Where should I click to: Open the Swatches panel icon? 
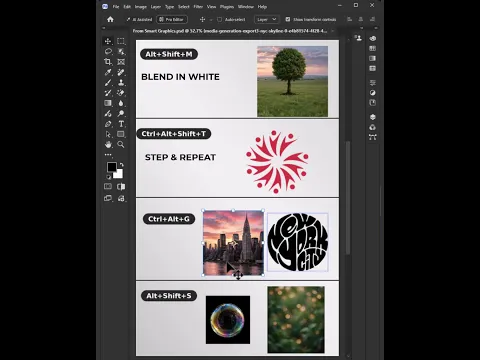(x=373, y=48)
